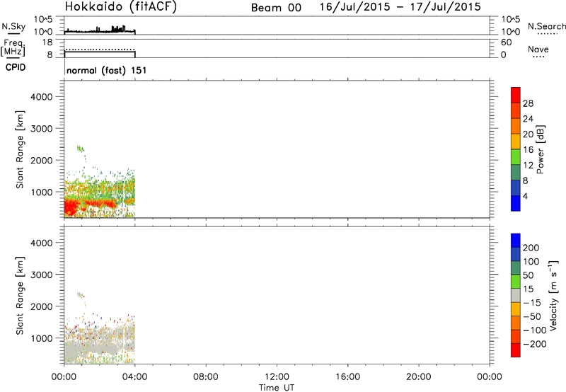566x392 pixels.
Task: Click the "Power [dB]" colorbar title
Action: pyautogui.click(x=541, y=149)
